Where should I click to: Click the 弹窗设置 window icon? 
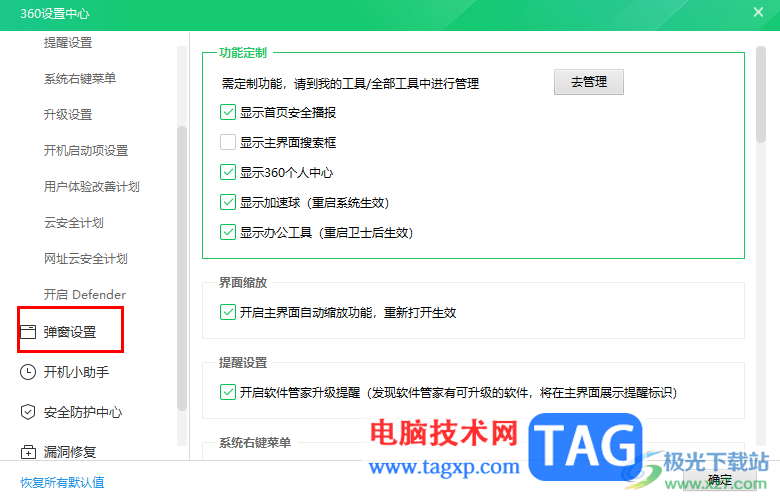[28, 332]
